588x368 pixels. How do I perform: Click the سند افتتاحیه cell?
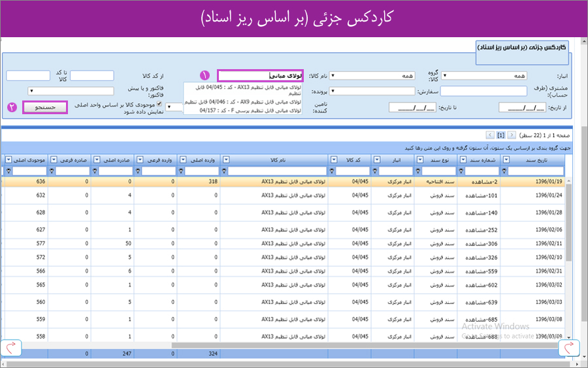440,181
